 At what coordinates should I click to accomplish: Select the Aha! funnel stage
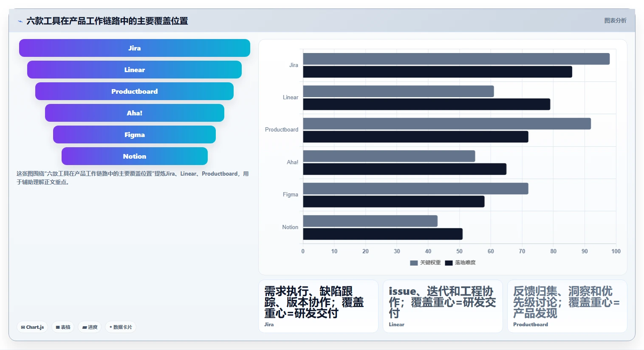tap(135, 113)
